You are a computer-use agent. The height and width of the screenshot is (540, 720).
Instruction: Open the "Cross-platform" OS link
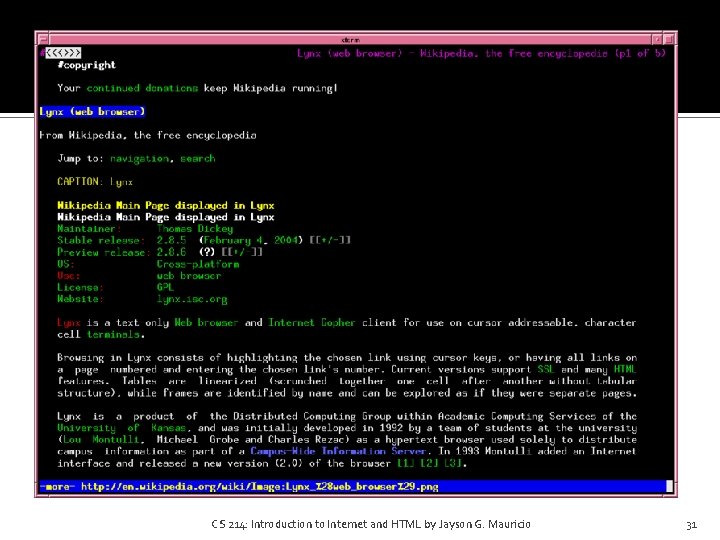[x=198, y=264]
